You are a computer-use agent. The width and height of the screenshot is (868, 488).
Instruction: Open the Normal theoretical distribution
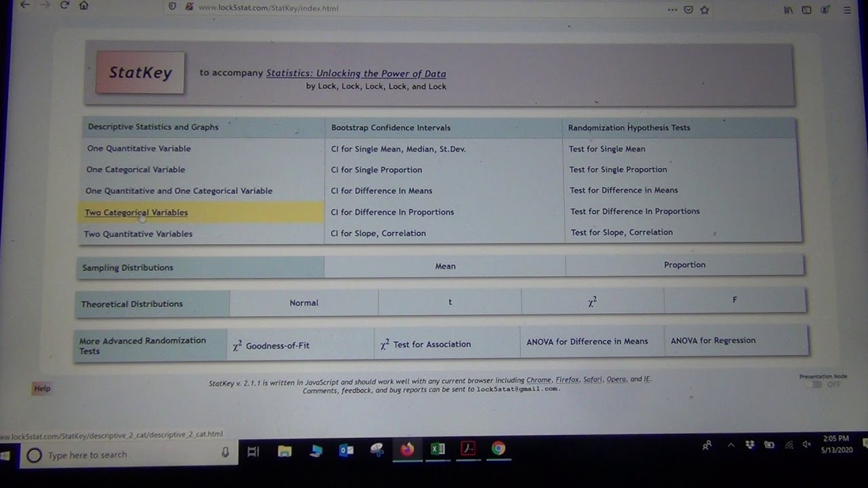pos(304,303)
